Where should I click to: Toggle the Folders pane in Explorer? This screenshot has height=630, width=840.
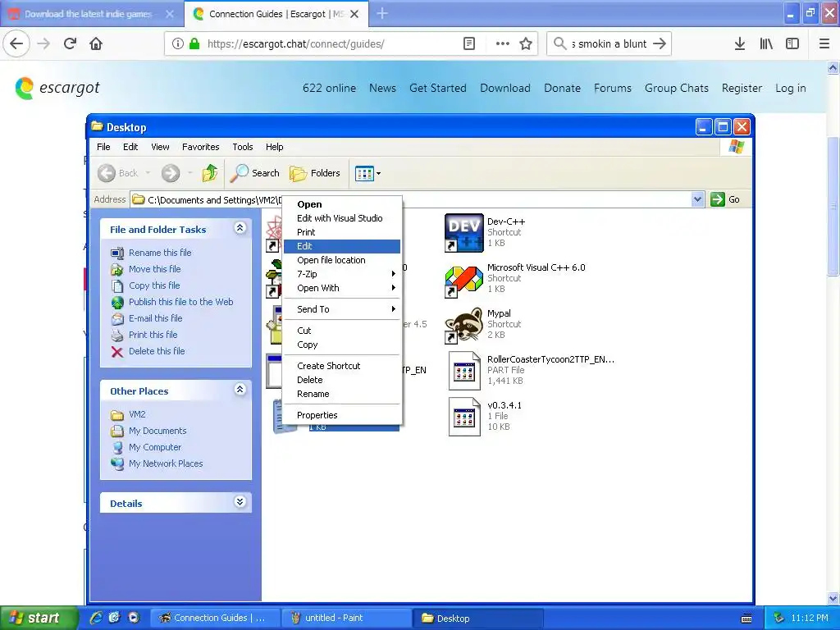point(315,173)
